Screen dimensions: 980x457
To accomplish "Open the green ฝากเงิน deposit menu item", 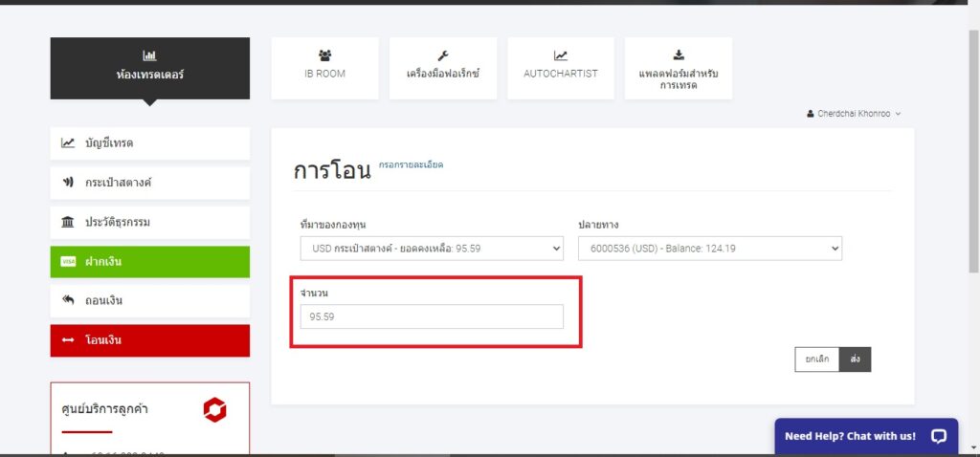I will [x=149, y=262].
